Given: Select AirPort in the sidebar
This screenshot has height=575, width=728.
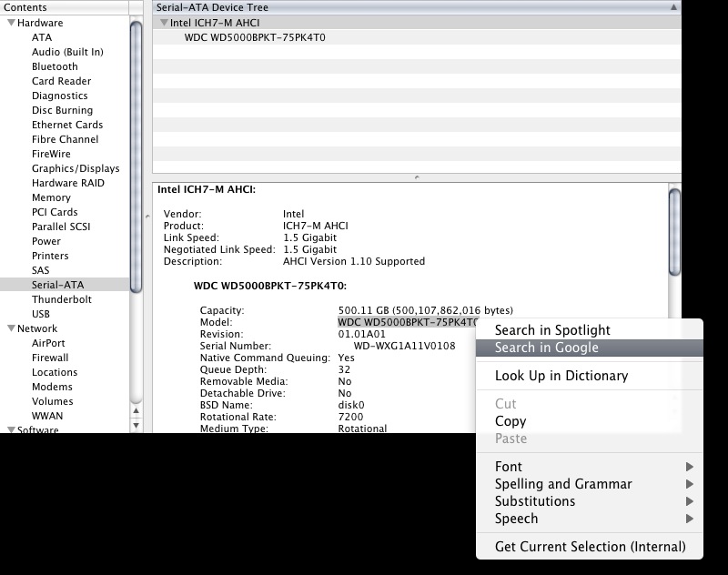Looking at the screenshot, I should [x=48, y=343].
